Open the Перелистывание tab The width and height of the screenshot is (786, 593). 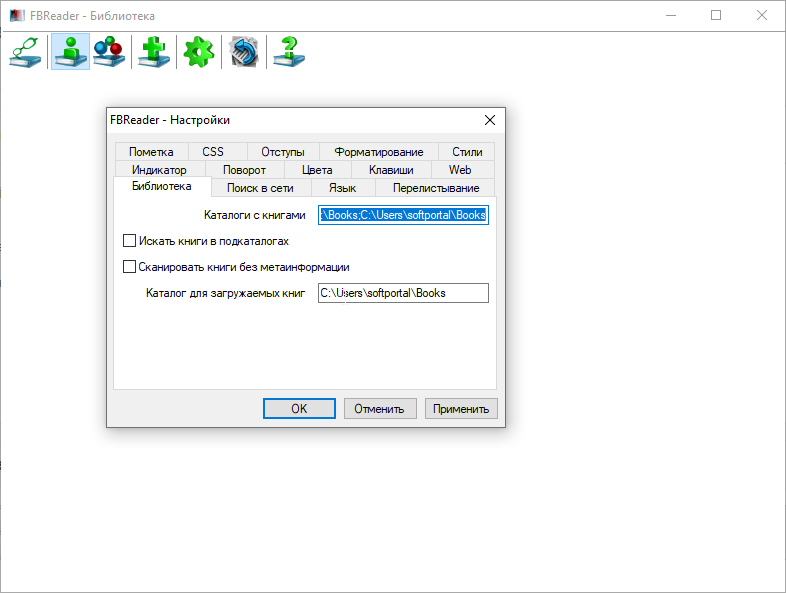[436, 188]
